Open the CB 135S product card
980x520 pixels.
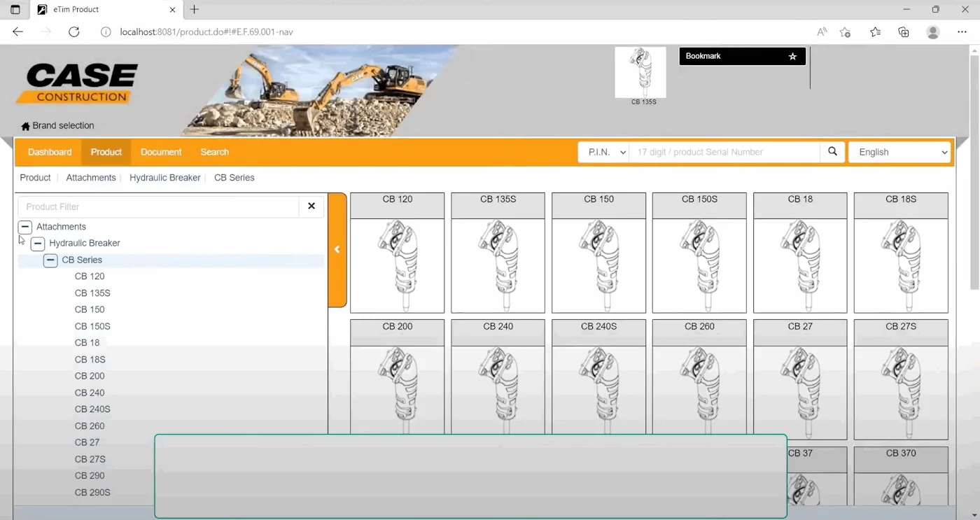(x=498, y=253)
